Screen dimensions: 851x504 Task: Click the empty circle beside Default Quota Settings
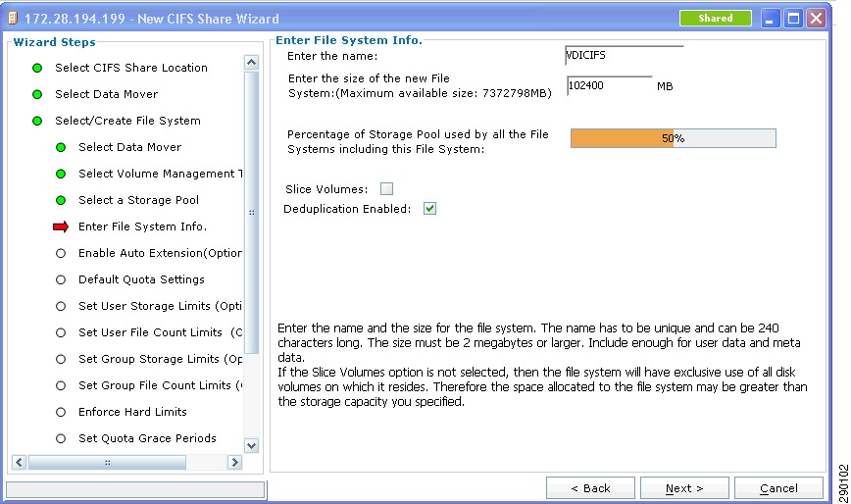pyautogui.click(x=61, y=279)
